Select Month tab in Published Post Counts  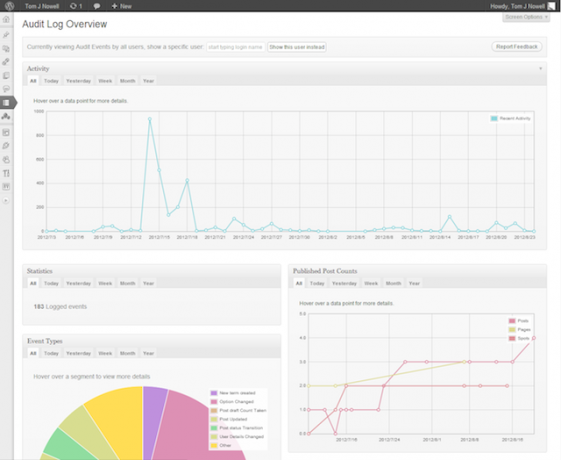(393, 283)
